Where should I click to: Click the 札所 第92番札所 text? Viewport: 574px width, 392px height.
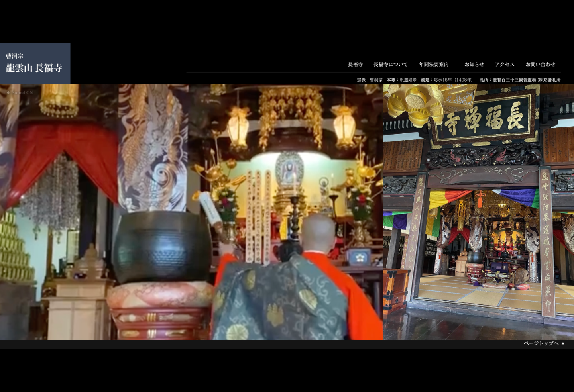[520, 80]
